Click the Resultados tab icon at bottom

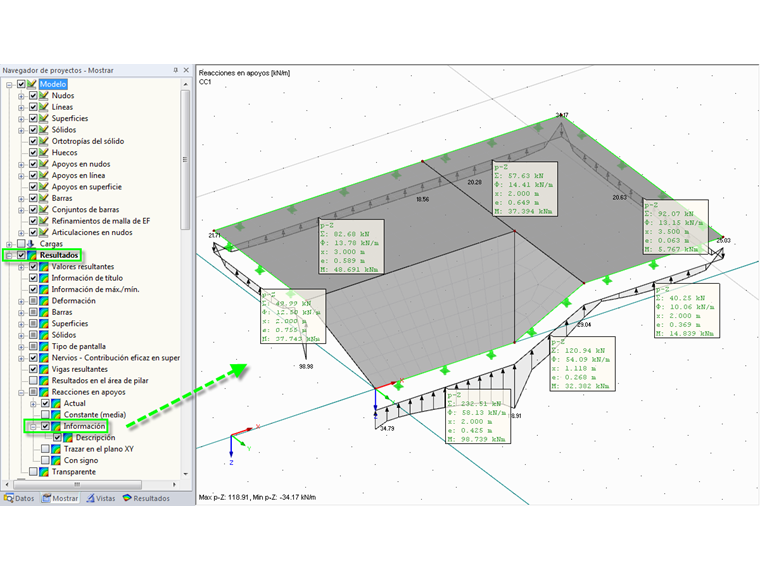coord(127,498)
